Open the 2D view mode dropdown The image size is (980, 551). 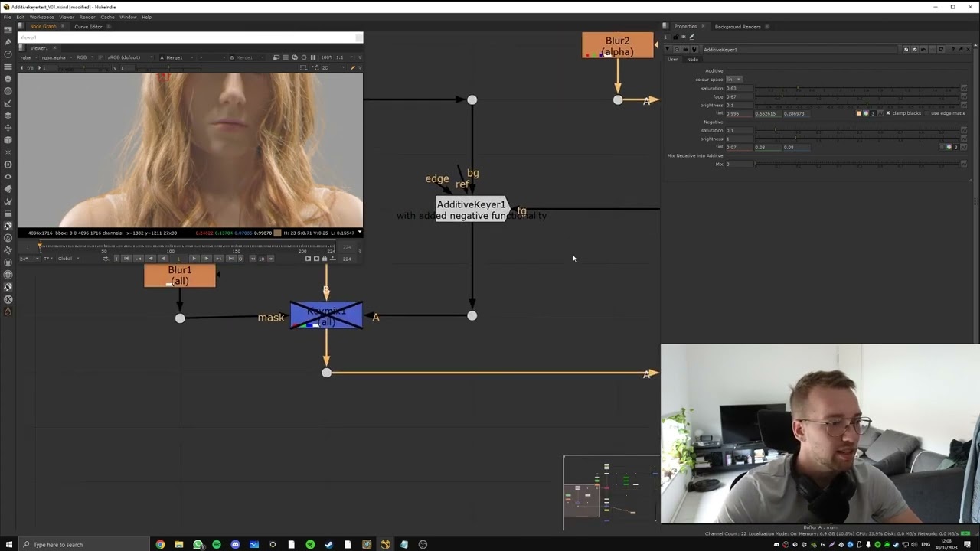click(x=335, y=68)
